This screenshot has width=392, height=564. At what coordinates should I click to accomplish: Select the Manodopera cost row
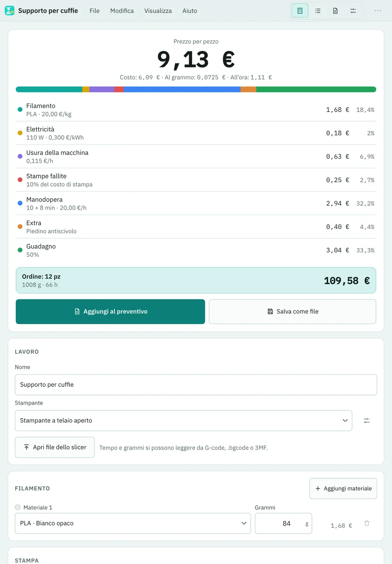[196, 203]
